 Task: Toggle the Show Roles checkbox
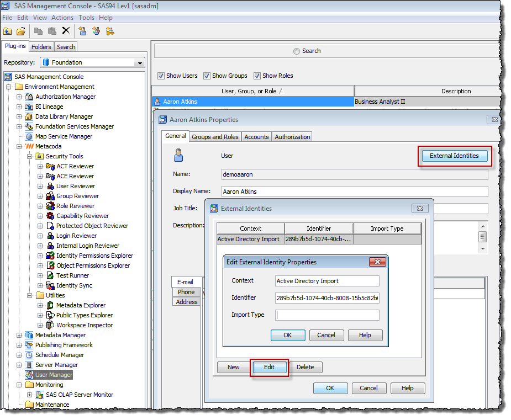(257, 76)
